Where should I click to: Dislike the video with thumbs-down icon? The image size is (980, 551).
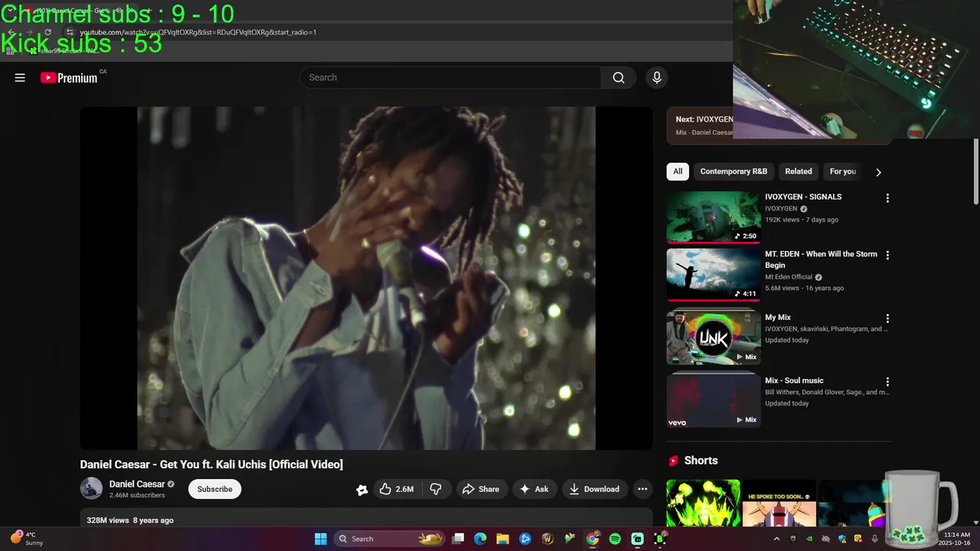(436, 489)
